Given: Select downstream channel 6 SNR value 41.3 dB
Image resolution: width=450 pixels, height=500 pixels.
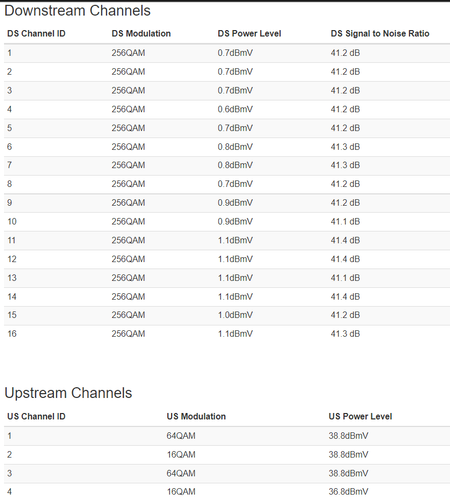Looking at the screenshot, I should [345, 147].
